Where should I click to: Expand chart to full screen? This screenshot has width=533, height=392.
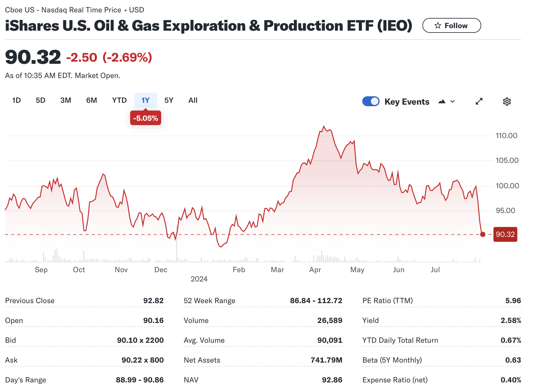pyautogui.click(x=479, y=101)
